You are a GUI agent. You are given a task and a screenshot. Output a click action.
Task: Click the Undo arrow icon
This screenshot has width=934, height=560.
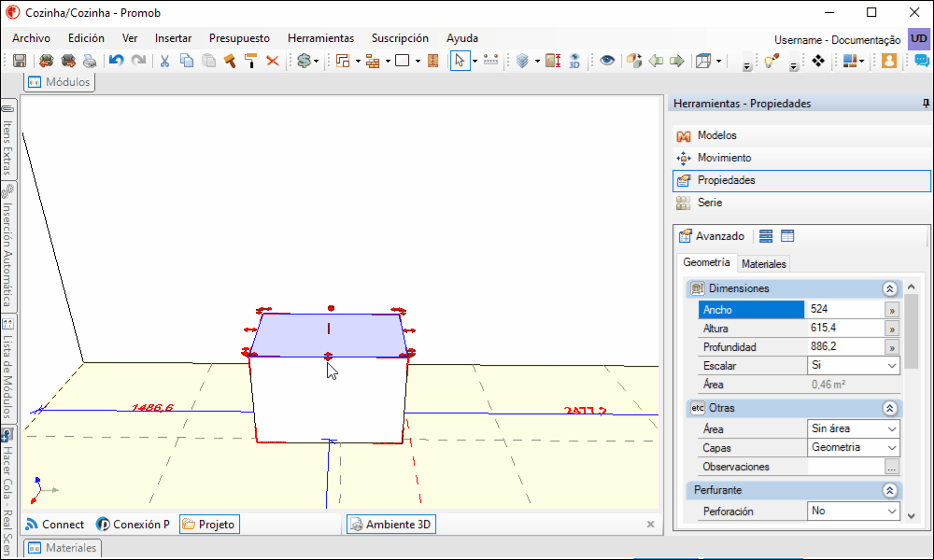[116, 61]
